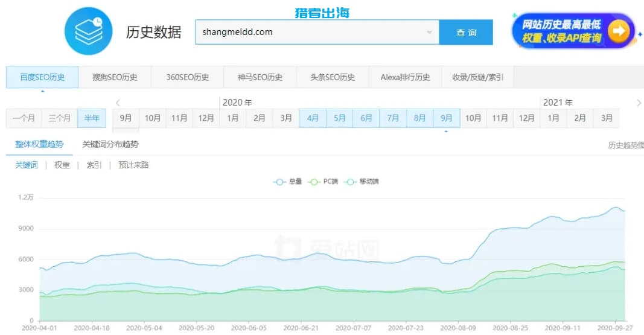Click the 2020-09-27 date label on chart axis
644x335 pixels.
(615, 328)
